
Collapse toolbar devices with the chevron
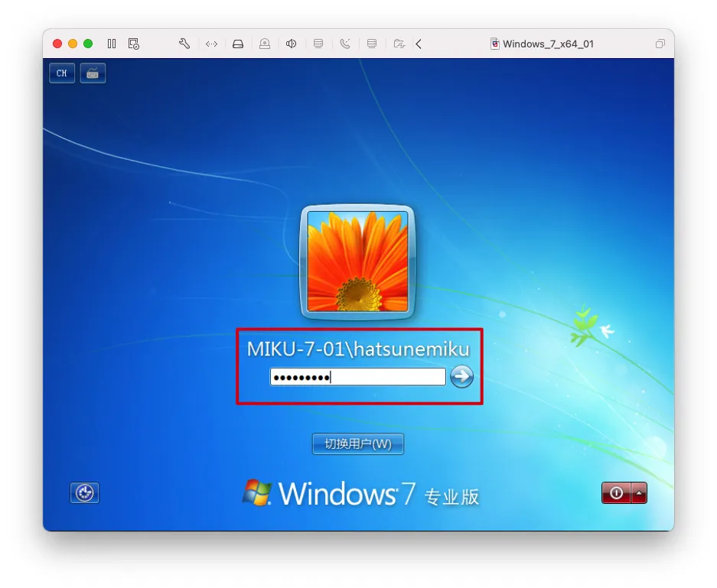(x=419, y=44)
